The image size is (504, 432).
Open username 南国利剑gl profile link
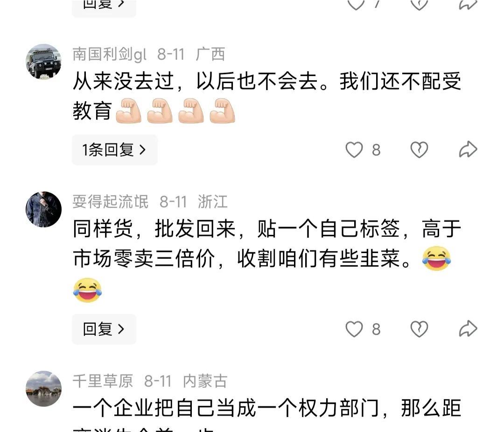pyautogui.click(x=110, y=54)
